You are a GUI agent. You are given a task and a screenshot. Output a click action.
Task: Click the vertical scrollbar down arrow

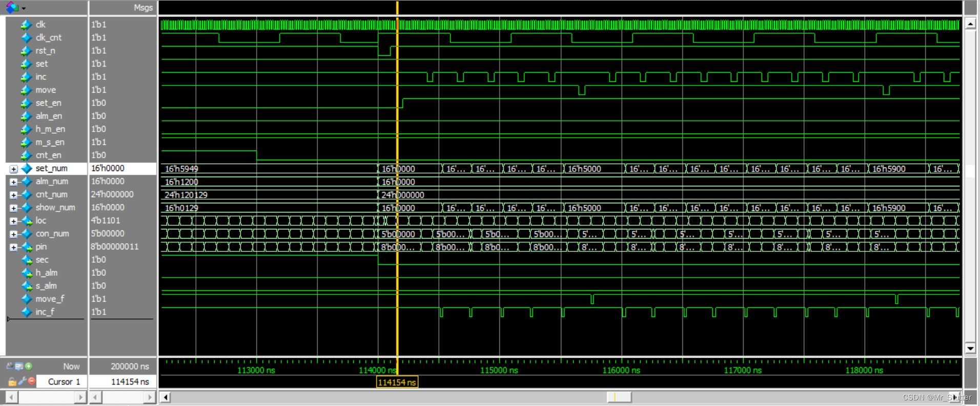(x=970, y=348)
